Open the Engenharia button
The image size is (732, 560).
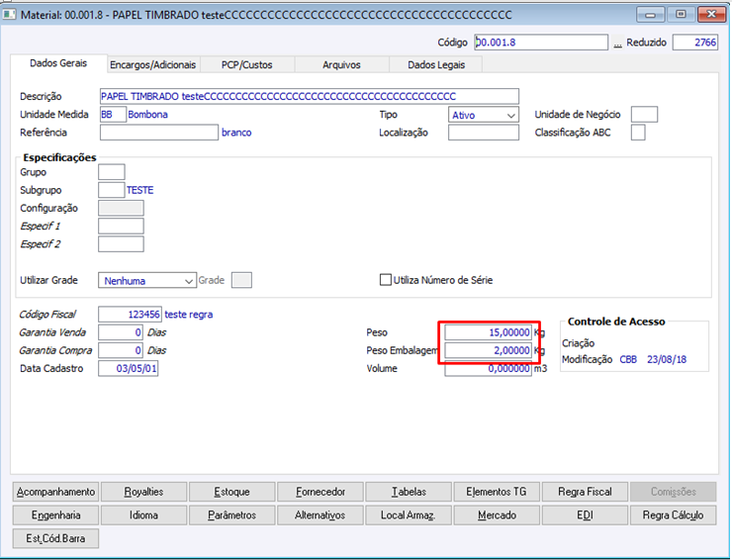[x=56, y=515]
